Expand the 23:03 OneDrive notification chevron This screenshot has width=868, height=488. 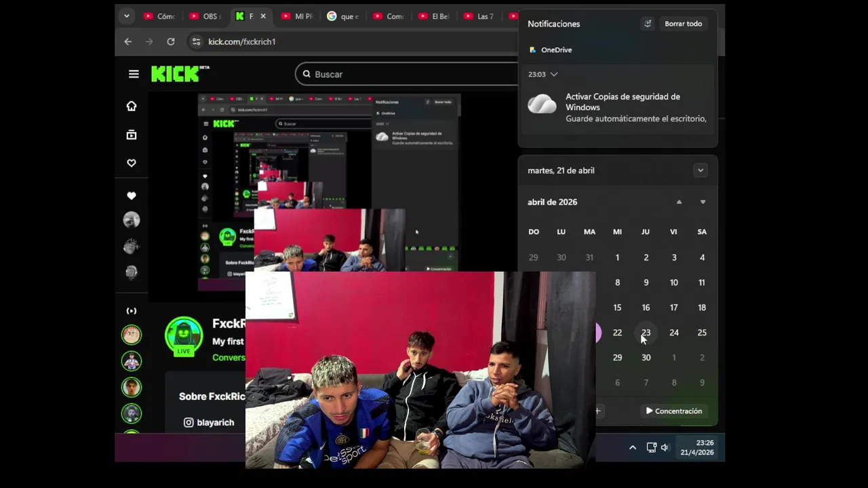(x=554, y=74)
